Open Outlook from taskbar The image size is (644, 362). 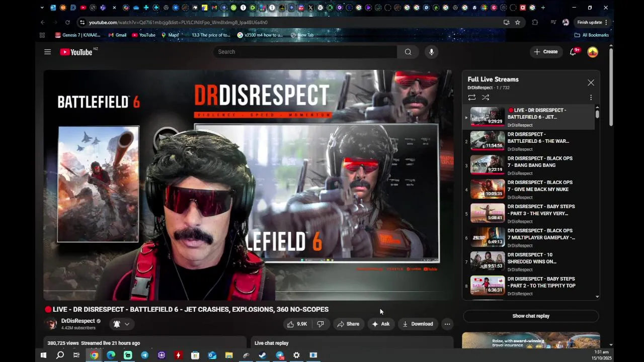(x=212, y=355)
